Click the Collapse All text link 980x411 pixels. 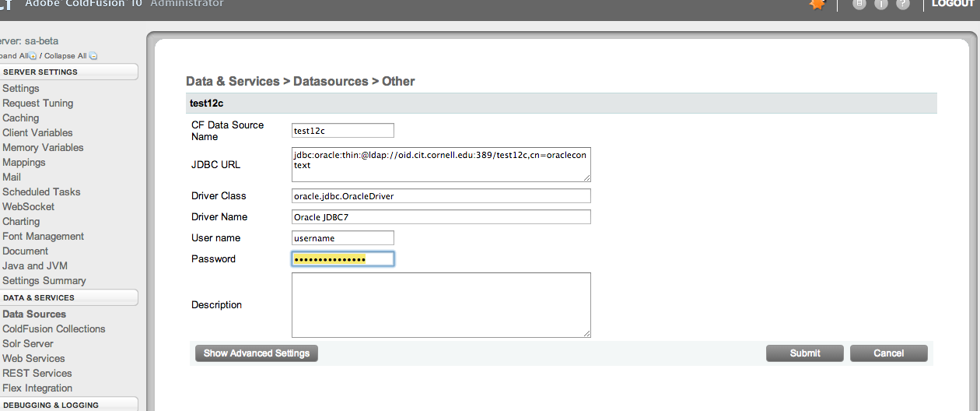(66, 56)
